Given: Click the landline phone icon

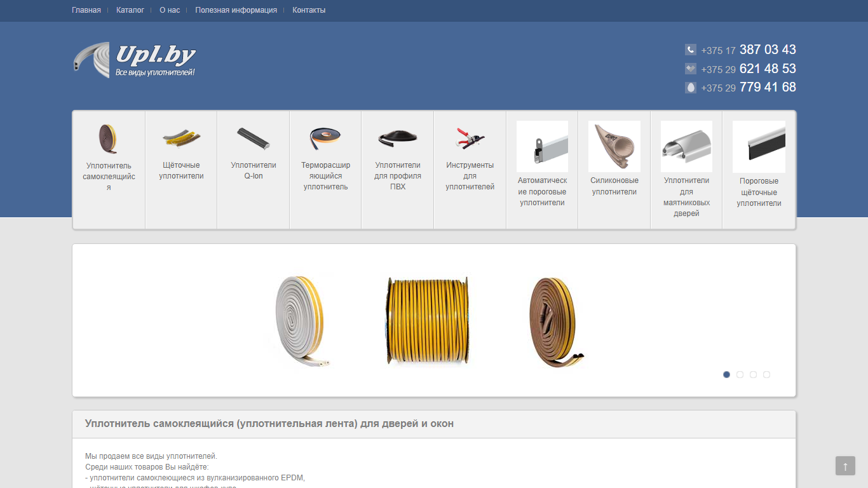Looking at the screenshot, I should [691, 50].
